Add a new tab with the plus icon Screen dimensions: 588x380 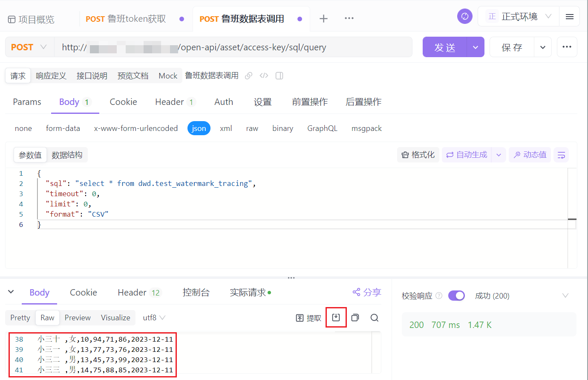click(x=323, y=18)
